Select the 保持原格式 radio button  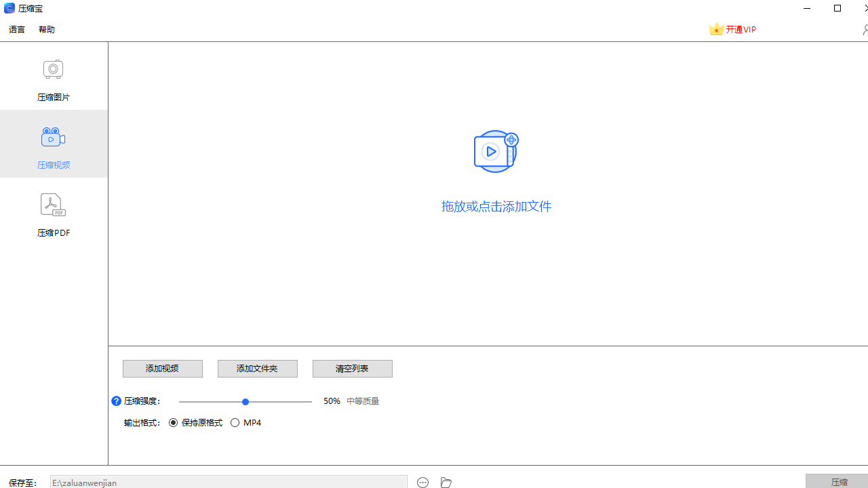(x=174, y=423)
